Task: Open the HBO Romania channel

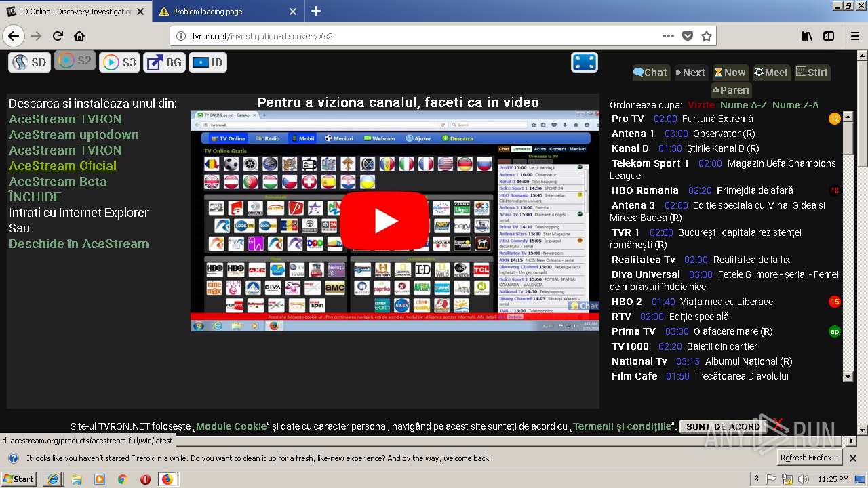Action: click(x=645, y=190)
